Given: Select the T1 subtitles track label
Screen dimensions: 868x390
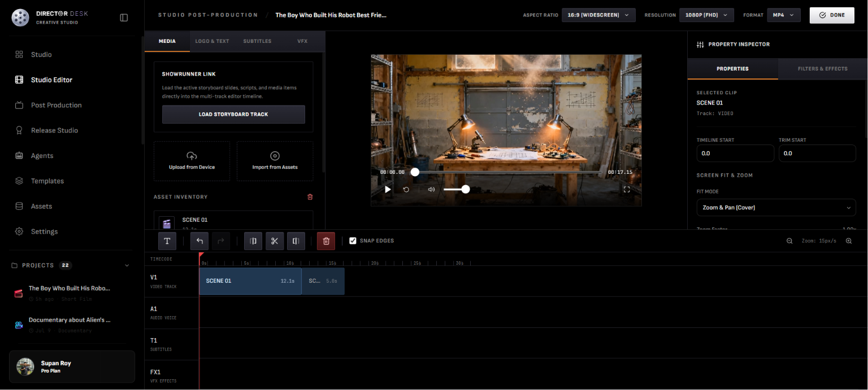Looking at the screenshot, I should [x=161, y=344].
